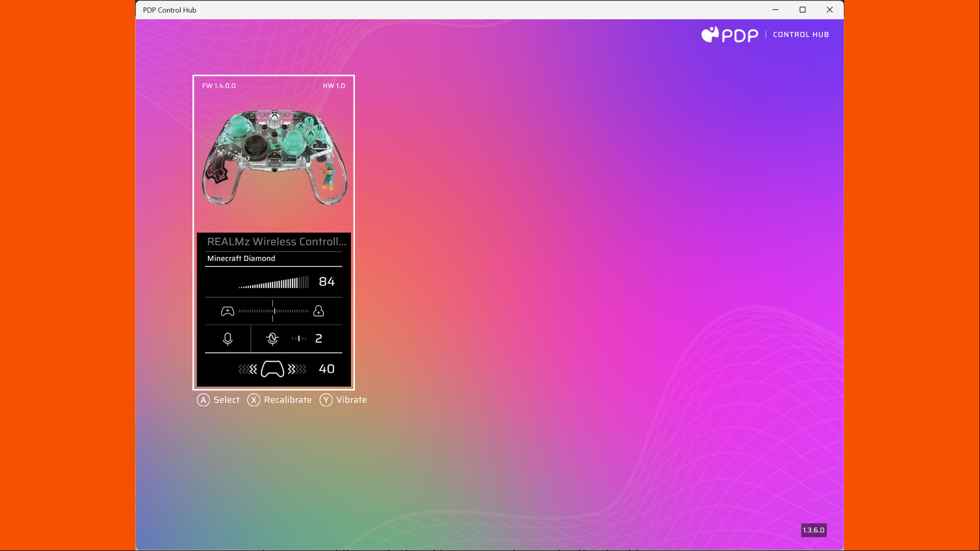Click the mic monitoring value 2
The image size is (980, 551).
pos(319,338)
